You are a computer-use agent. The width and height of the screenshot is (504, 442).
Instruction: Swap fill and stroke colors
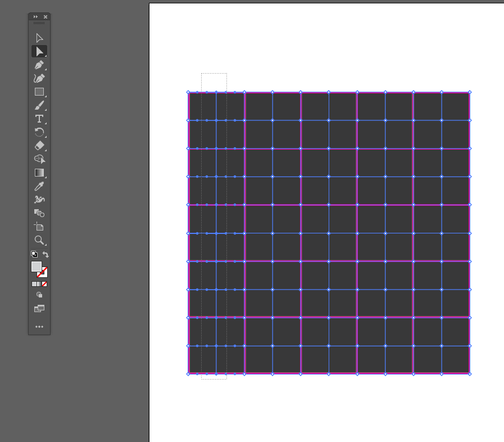pos(46,254)
